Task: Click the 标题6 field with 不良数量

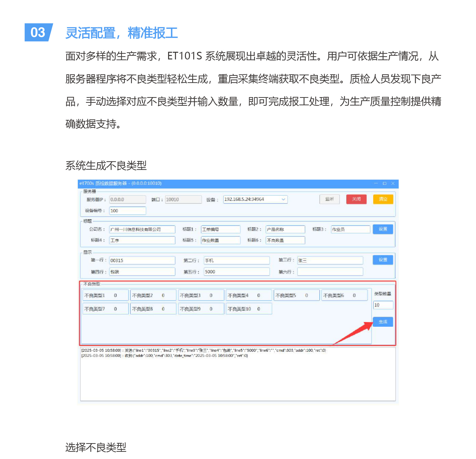Action: (x=285, y=240)
